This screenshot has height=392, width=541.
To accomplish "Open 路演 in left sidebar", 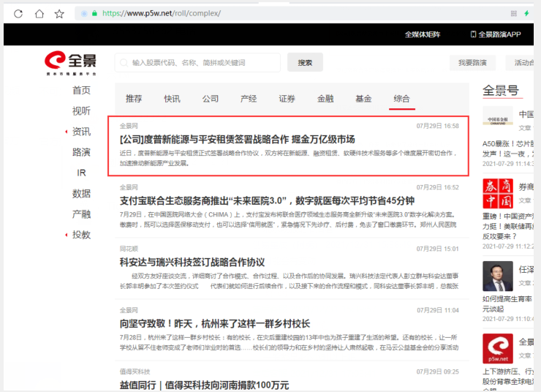I will click(x=81, y=152).
